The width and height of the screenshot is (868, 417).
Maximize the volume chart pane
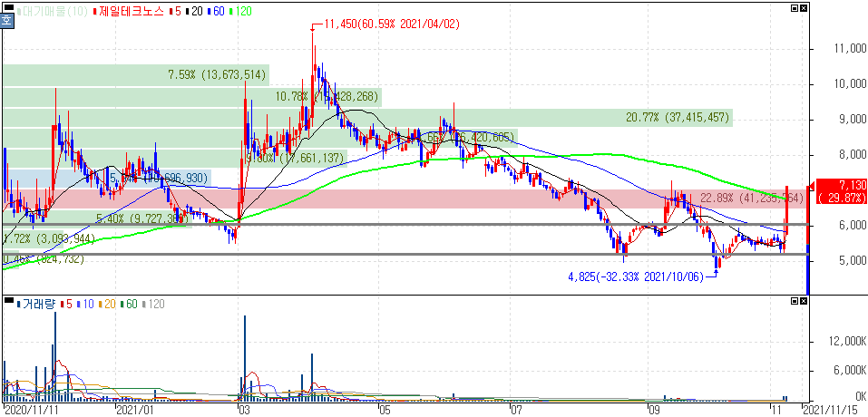(x=795, y=301)
